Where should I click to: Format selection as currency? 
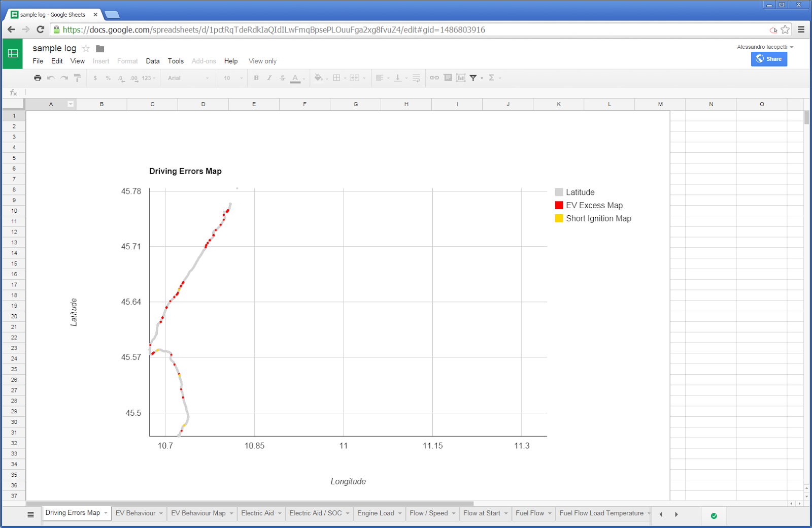click(x=94, y=78)
